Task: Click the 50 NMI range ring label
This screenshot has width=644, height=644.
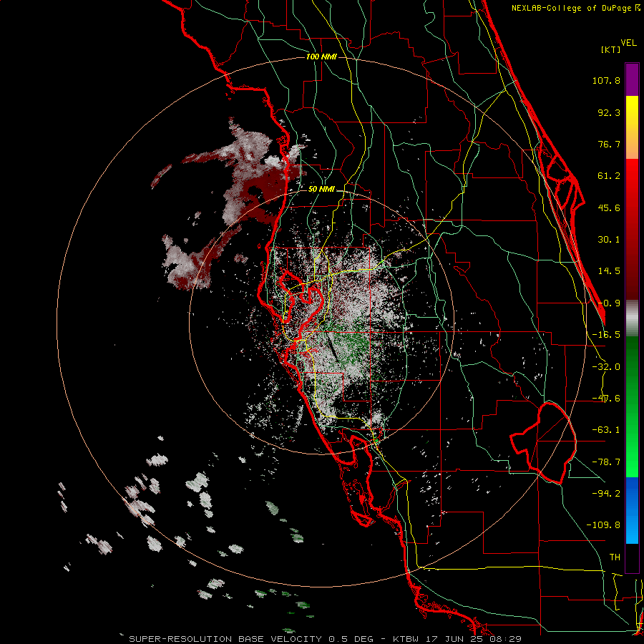Action: (x=321, y=190)
